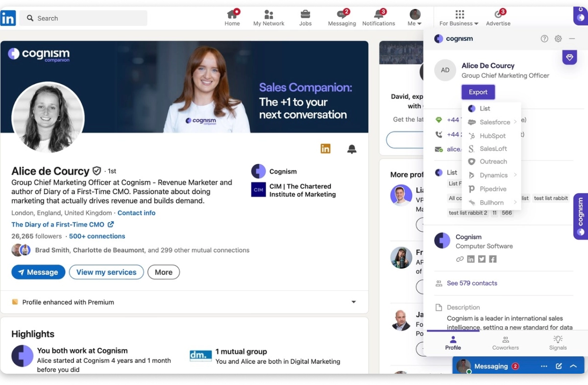Click the Message button
This screenshot has width=588, height=385.
tap(38, 272)
